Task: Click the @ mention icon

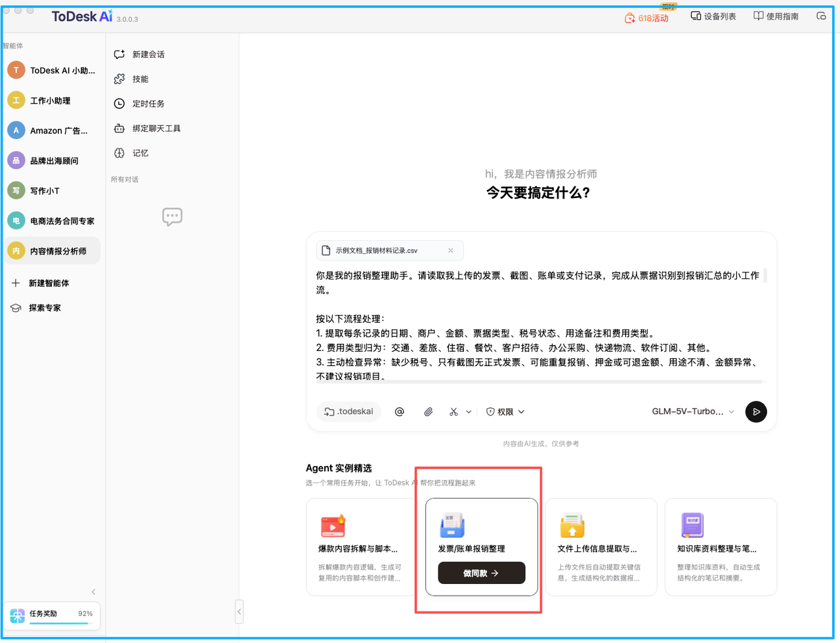Action: (x=399, y=411)
